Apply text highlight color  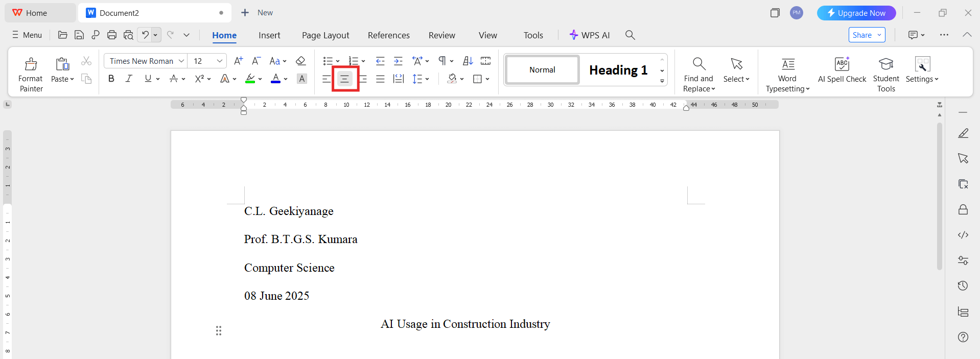click(250, 79)
